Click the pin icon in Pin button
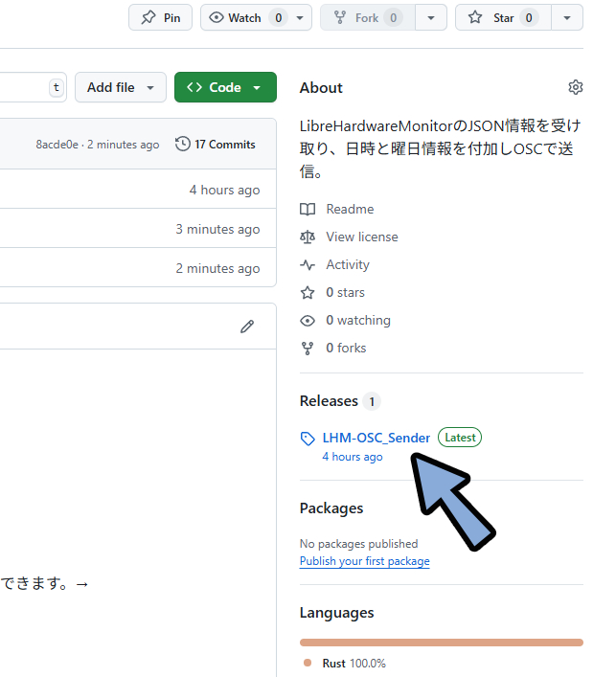The height and width of the screenshot is (677, 616). click(x=148, y=17)
